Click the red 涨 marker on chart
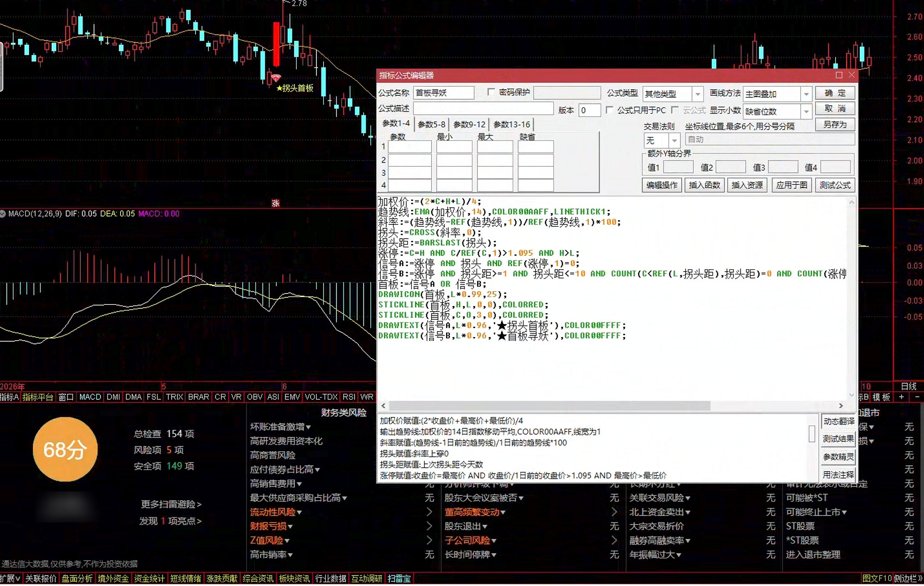This screenshot has width=924, height=586. pos(275,203)
